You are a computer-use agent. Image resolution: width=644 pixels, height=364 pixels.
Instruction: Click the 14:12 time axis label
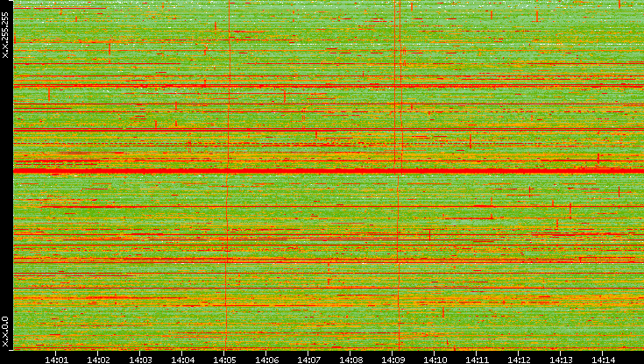pos(519,360)
